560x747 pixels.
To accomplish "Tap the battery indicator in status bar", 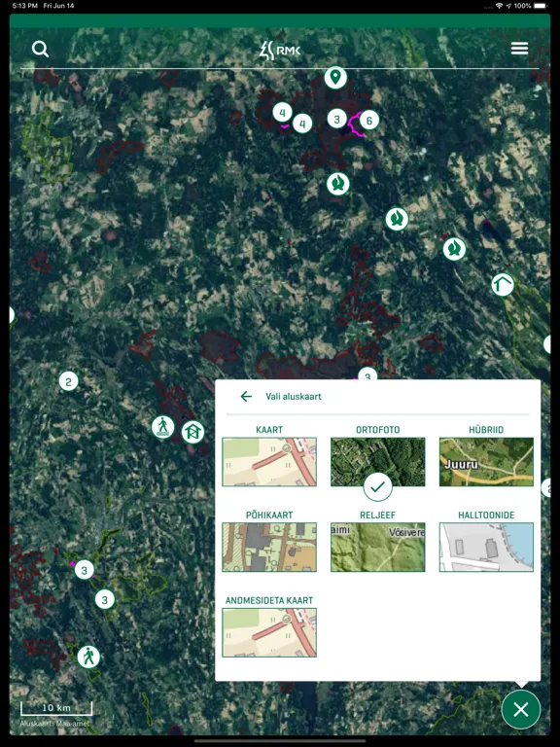I will pos(541,6).
